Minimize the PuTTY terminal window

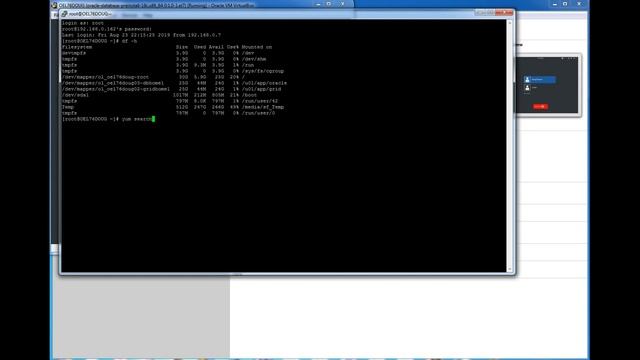tap(480, 13)
